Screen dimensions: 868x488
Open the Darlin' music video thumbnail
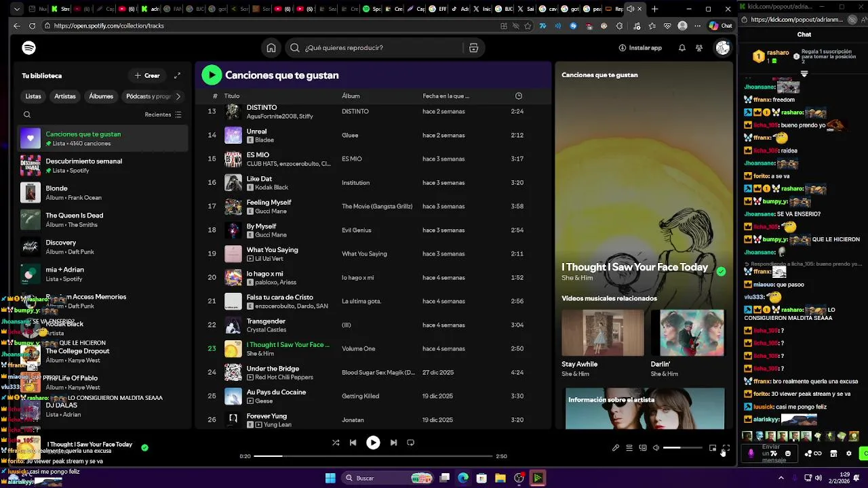point(688,333)
